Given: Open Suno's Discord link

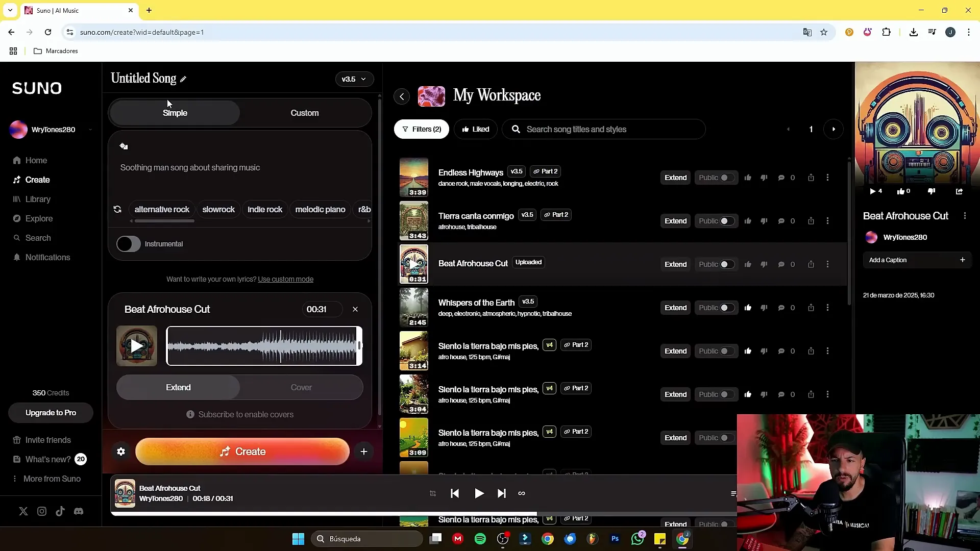Looking at the screenshot, I should [x=79, y=511].
